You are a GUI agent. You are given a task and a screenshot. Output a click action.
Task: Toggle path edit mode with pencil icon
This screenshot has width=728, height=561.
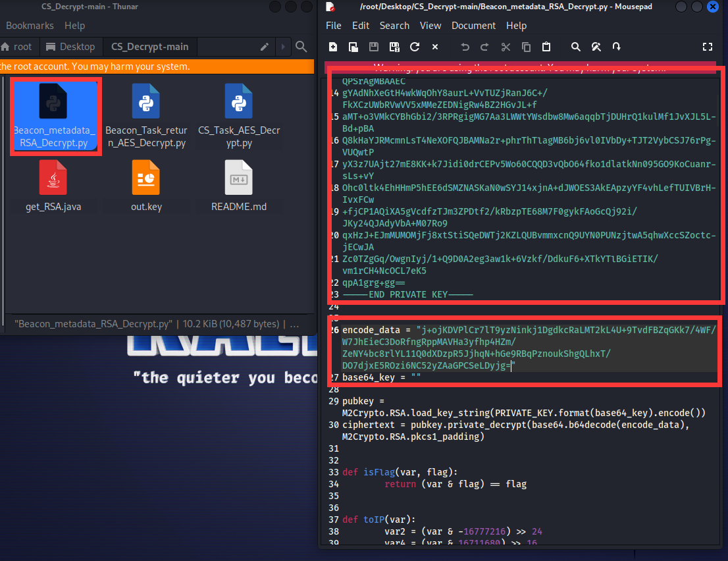(265, 47)
